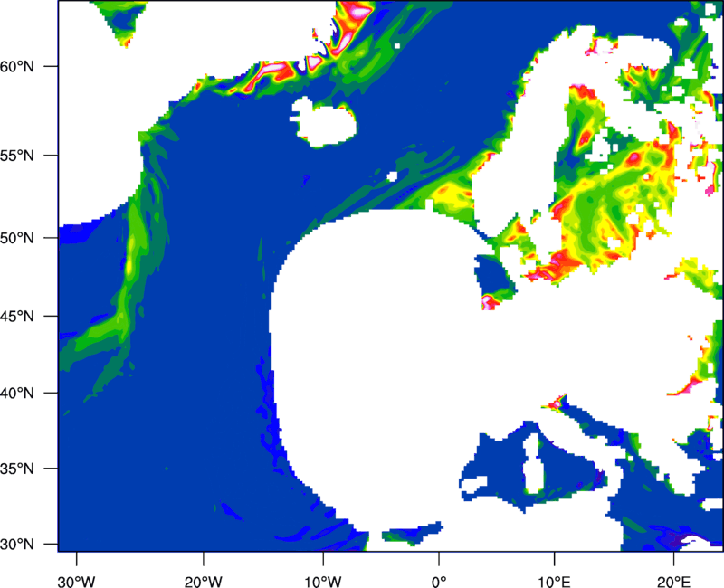The image size is (724, 588).
Task: Click the 60°N latitude label
Action: pyautogui.click(x=17, y=66)
